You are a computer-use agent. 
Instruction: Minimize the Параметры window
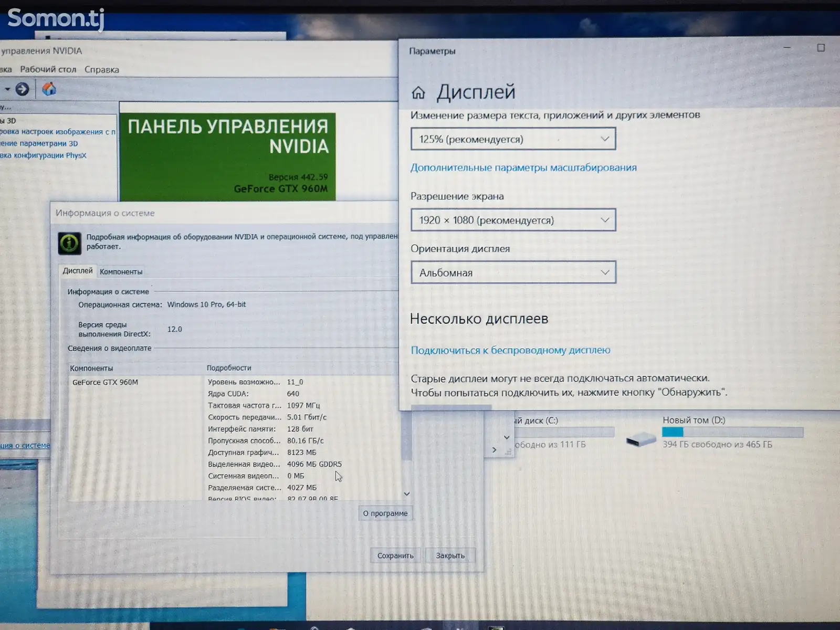tap(787, 48)
